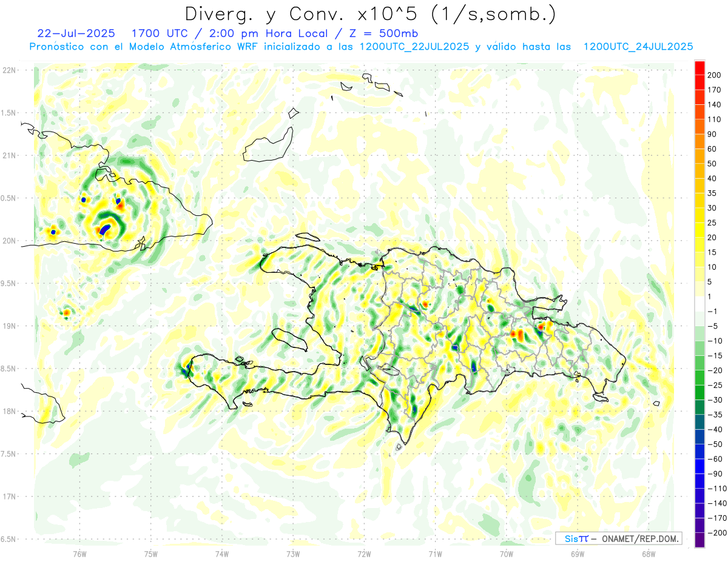Click the '-200' color scale label

[717, 533]
